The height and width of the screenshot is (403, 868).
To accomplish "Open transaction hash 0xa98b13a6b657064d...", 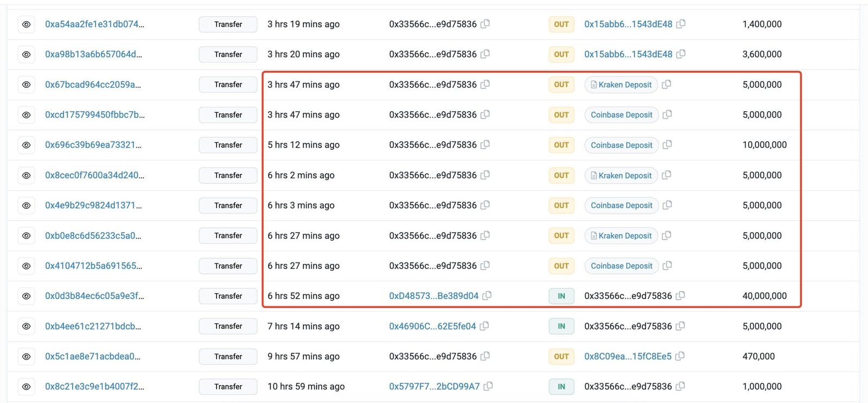I will [93, 54].
